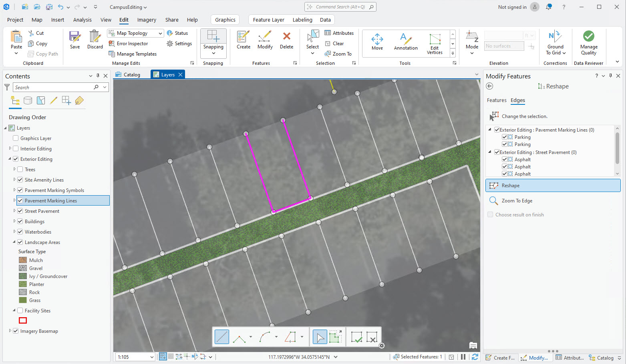Viewport: 626px width, 364px height.
Task: Click the Contents Search field
Action: point(61,87)
